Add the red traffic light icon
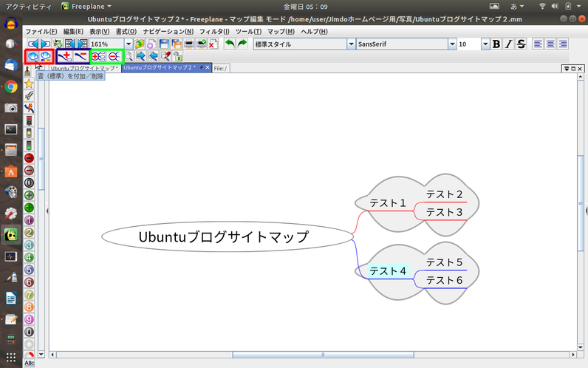 point(29,120)
